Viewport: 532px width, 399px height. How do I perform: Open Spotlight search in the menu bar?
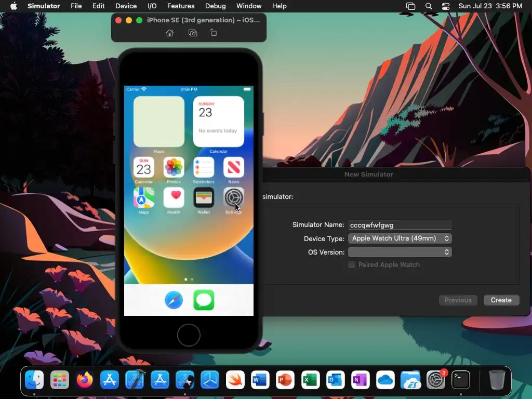(429, 6)
